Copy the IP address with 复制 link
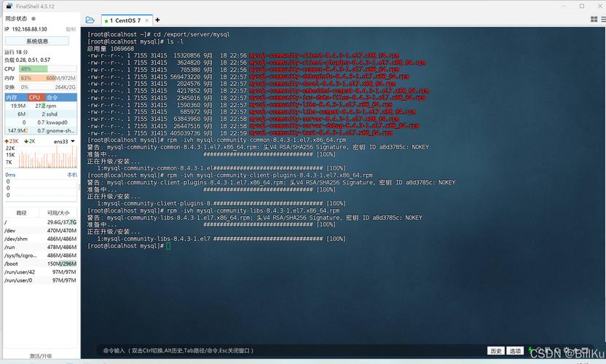This screenshot has height=364, width=606. (71, 29)
